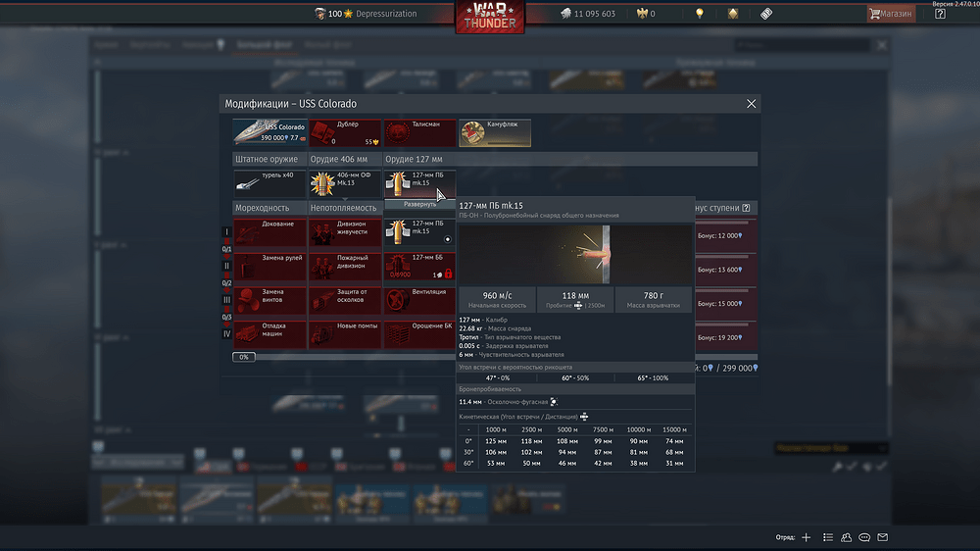Click the Бонус: 12 000 tier reward

725,235
